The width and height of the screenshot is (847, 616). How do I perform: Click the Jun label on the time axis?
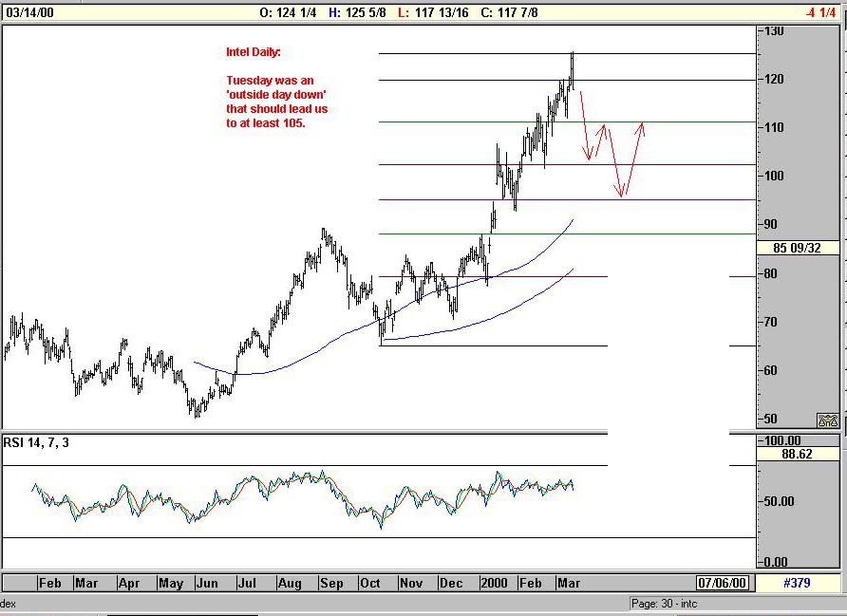pyautogui.click(x=207, y=583)
